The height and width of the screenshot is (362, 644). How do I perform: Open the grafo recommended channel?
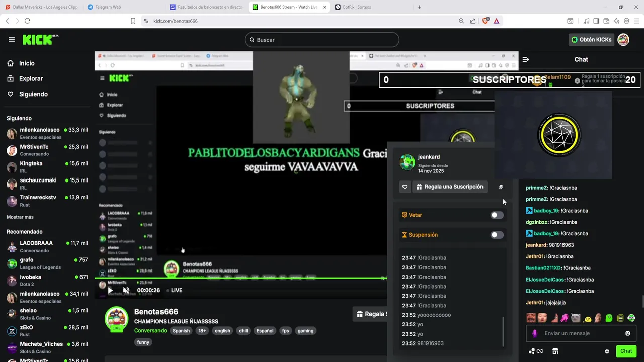pos(47,263)
